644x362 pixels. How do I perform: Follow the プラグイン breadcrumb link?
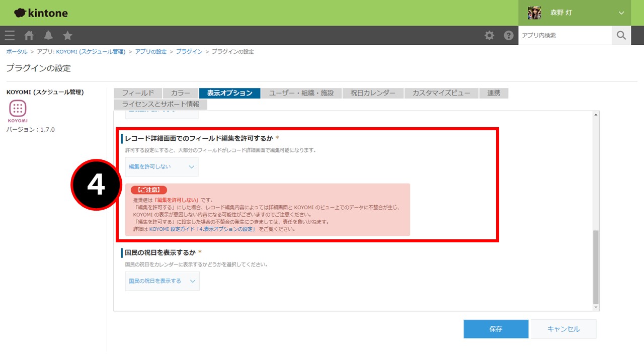(x=189, y=52)
